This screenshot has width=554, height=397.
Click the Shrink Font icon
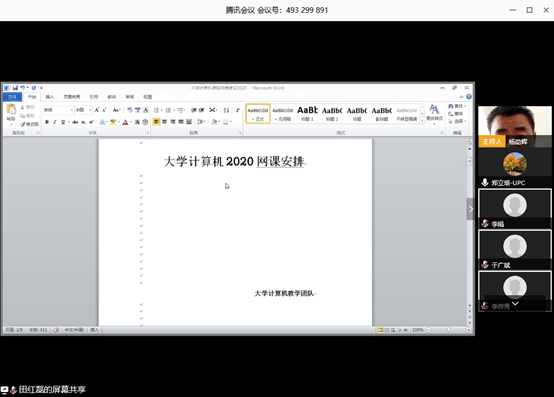click(104, 110)
